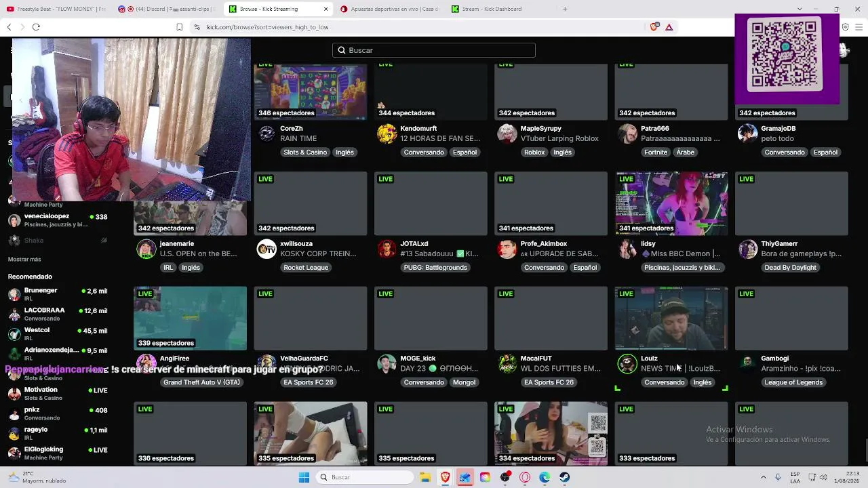
Task: Click the browser back arrow
Action: click(9, 27)
